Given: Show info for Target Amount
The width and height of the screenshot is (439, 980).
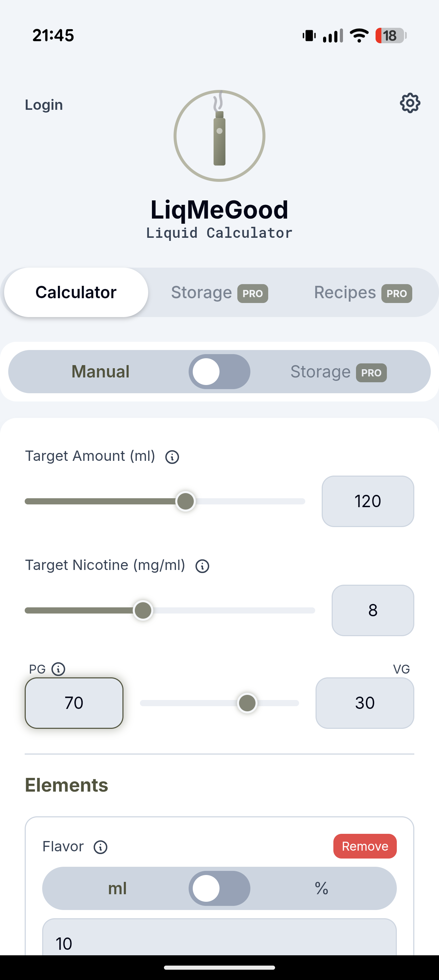Looking at the screenshot, I should click(x=172, y=456).
